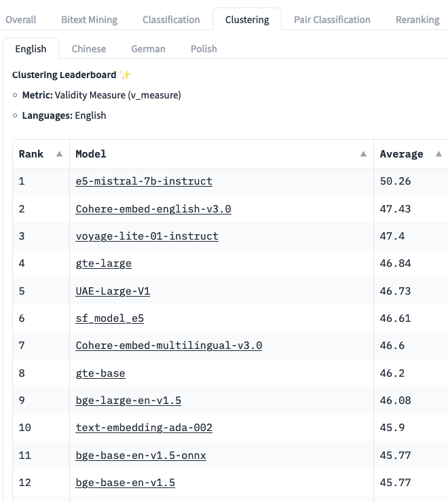
Task: Select average score 46.6
Action: click(392, 346)
